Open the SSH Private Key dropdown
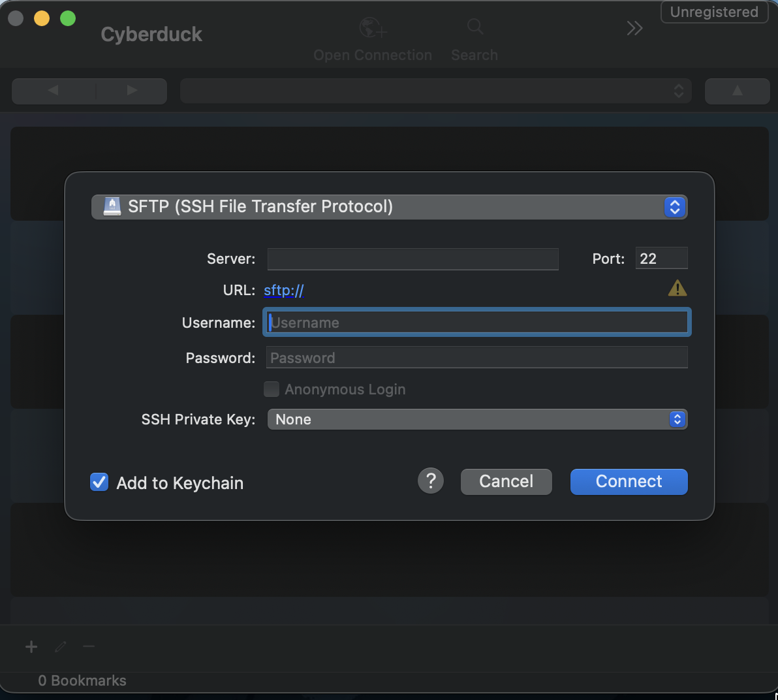Viewport: 778px width, 700px height. pyautogui.click(x=477, y=419)
